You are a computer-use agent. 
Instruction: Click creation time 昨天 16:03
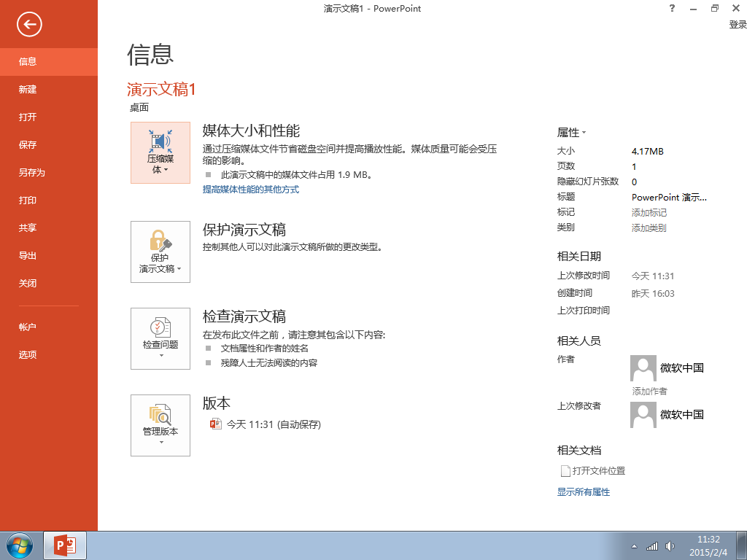653,293
